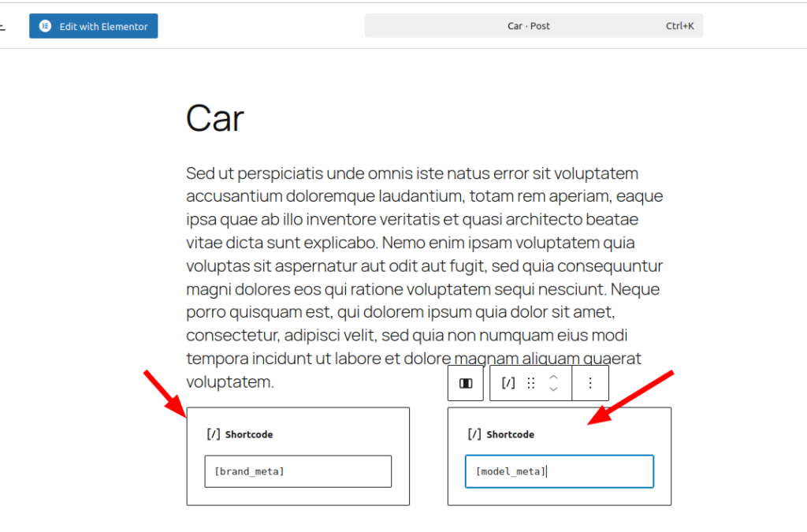The height and width of the screenshot is (532, 807).
Task: Click the [brand_meta] shortcode input field
Action: coord(298,471)
